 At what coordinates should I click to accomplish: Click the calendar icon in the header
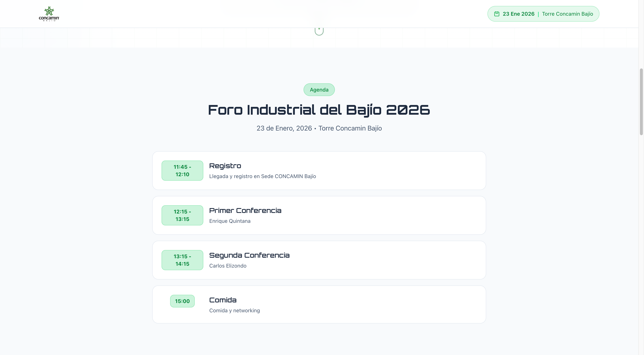click(496, 14)
